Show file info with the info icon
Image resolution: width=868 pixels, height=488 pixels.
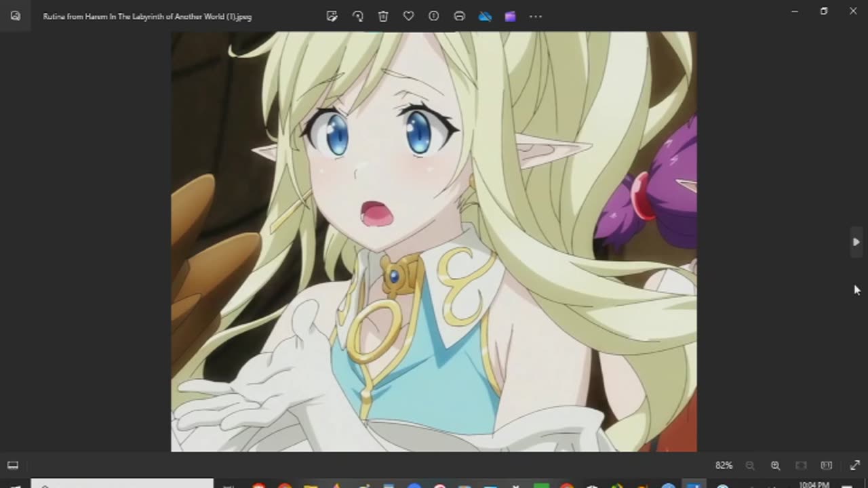pyautogui.click(x=434, y=16)
